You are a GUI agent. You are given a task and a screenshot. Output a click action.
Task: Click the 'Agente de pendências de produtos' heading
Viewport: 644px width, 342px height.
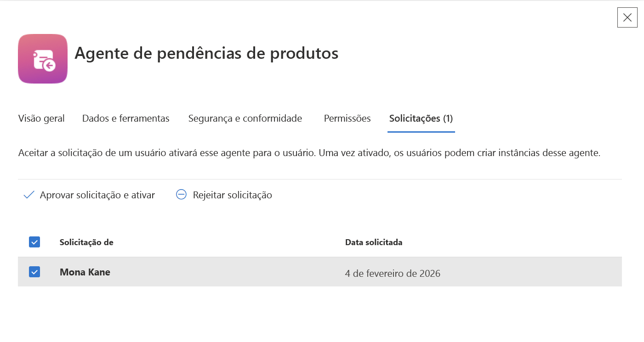coord(206,53)
